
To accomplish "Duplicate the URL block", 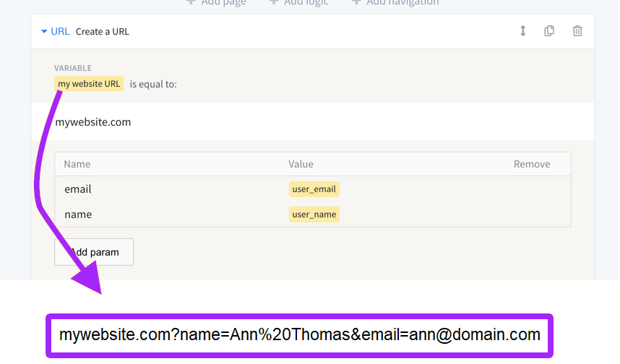I will 550,31.
